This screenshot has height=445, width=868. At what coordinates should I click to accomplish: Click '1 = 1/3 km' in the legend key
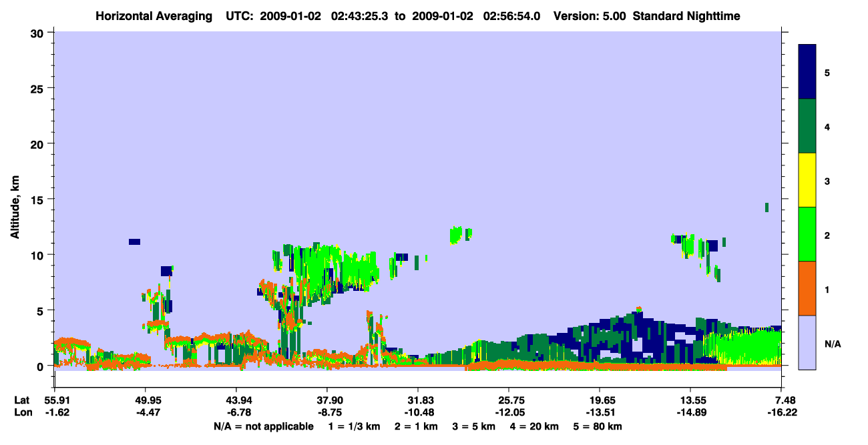pos(355,426)
